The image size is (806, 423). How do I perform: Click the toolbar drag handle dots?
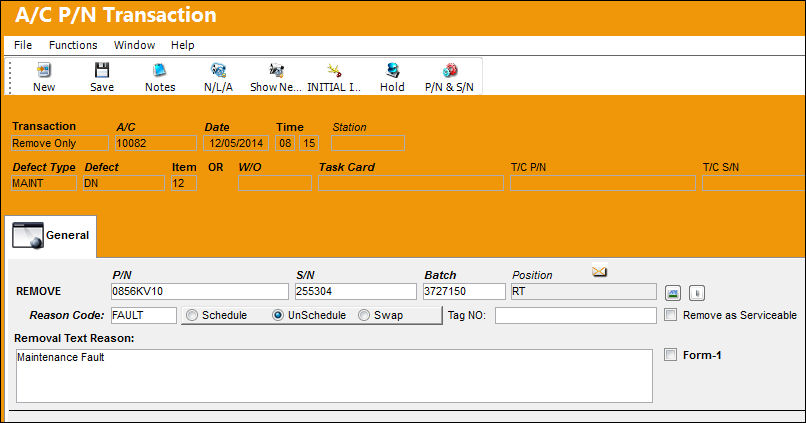coord(9,77)
